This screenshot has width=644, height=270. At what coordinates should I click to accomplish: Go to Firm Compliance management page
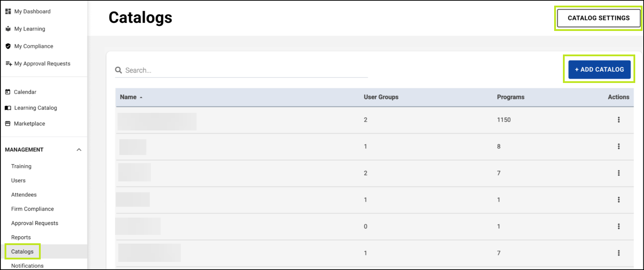32,209
